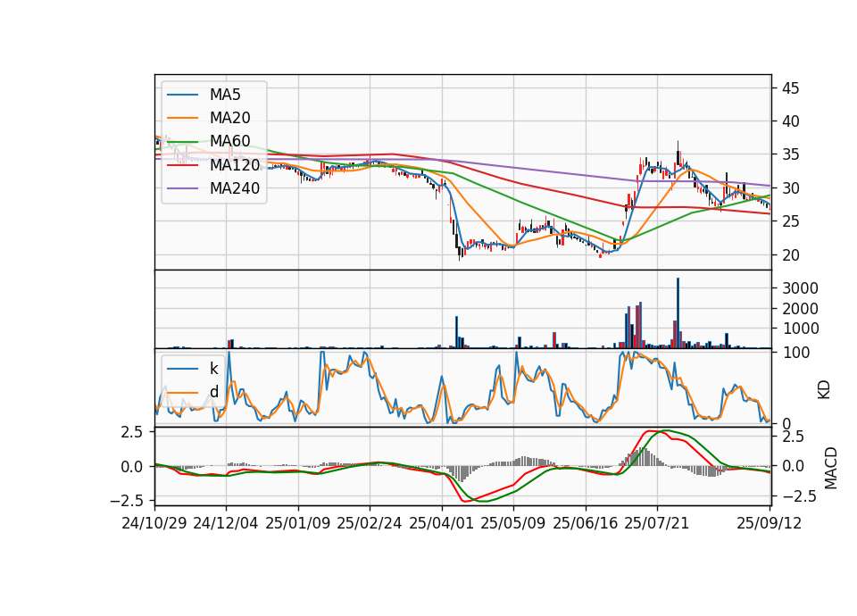Click the 24/10/29 date axis label
The height and width of the screenshot is (616, 857).
coord(154,523)
